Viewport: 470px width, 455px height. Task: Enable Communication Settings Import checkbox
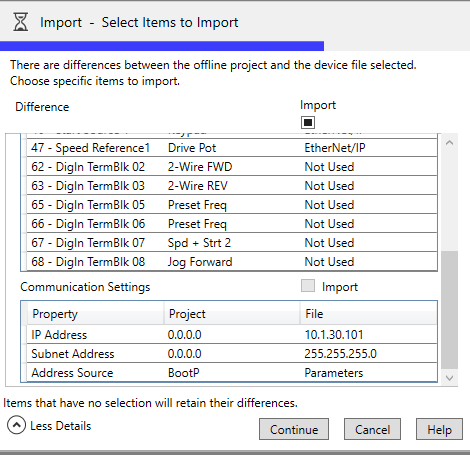click(x=308, y=286)
